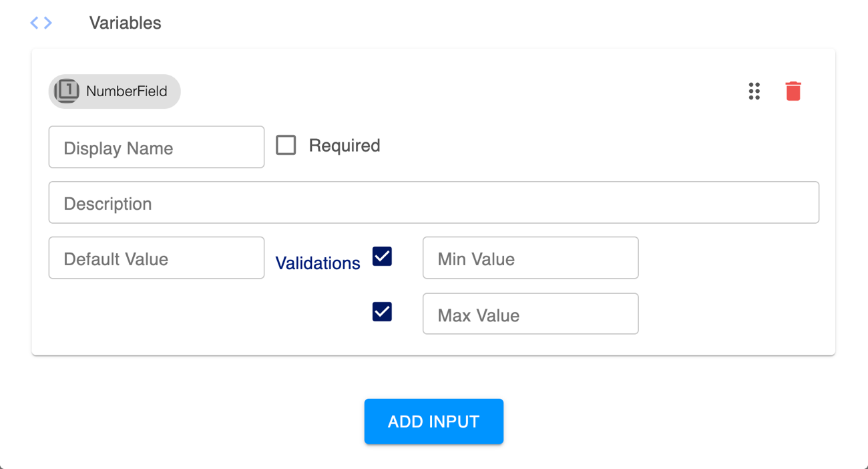This screenshot has height=469, width=868.
Task: Click the Required label text
Action: point(345,146)
